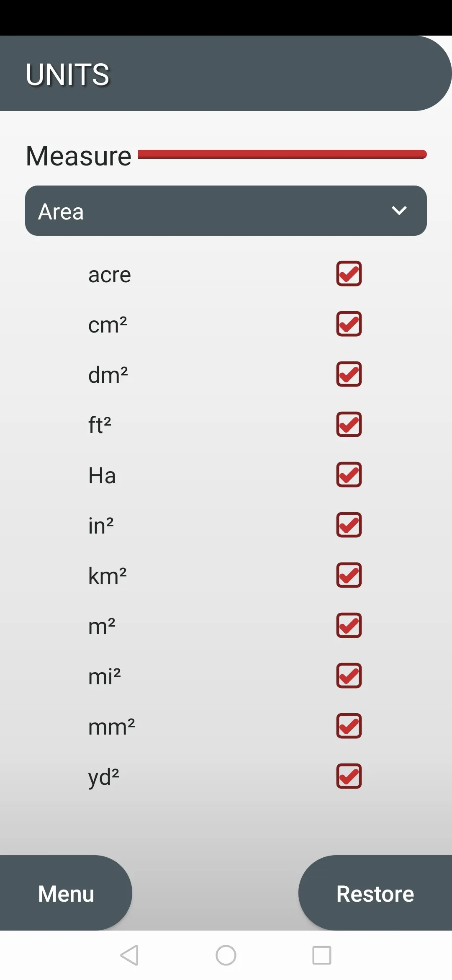Tap the Android home circle icon
Screen dimensions: 452x980
pos(226,955)
